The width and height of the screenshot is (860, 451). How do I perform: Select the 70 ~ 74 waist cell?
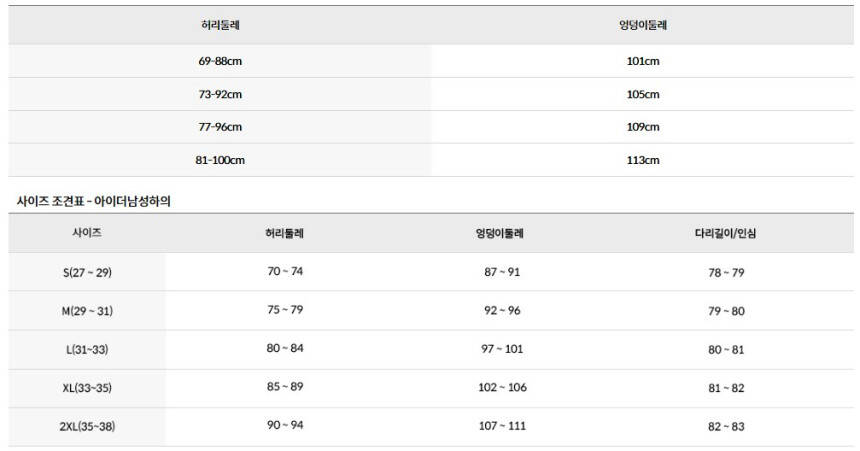tap(285, 272)
